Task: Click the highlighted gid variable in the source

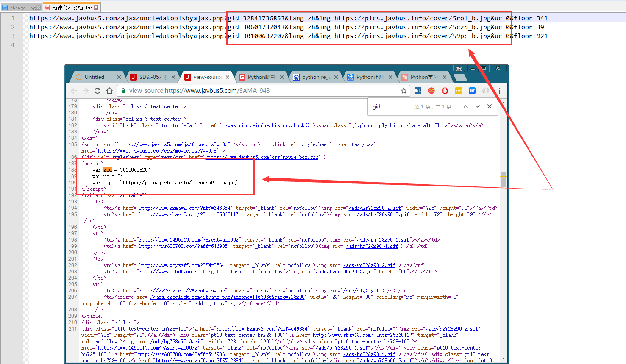Action: click(x=108, y=170)
